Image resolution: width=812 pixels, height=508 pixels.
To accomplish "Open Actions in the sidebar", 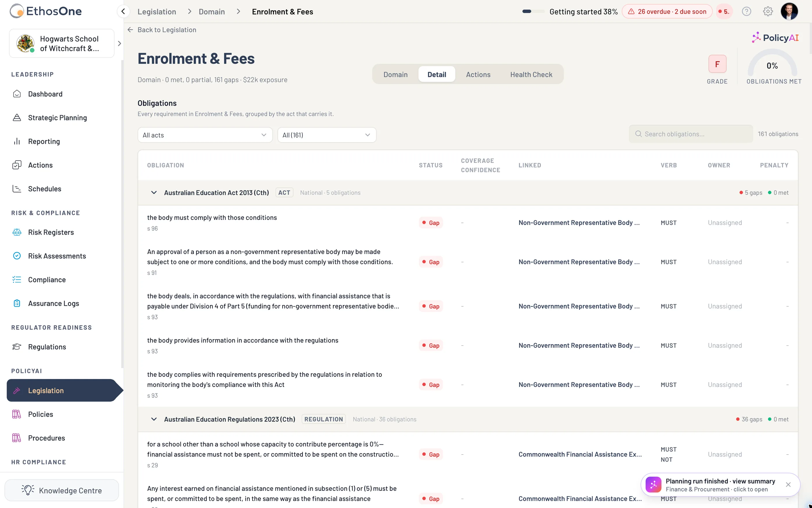I will click(40, 165).
